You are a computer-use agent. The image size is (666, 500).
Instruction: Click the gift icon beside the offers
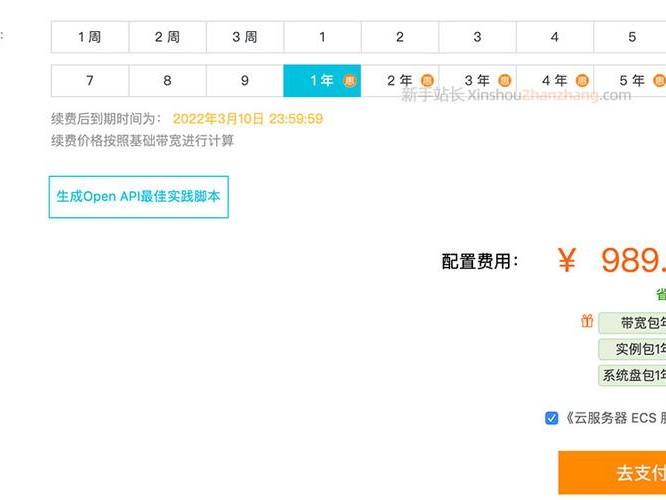point(587,321)
